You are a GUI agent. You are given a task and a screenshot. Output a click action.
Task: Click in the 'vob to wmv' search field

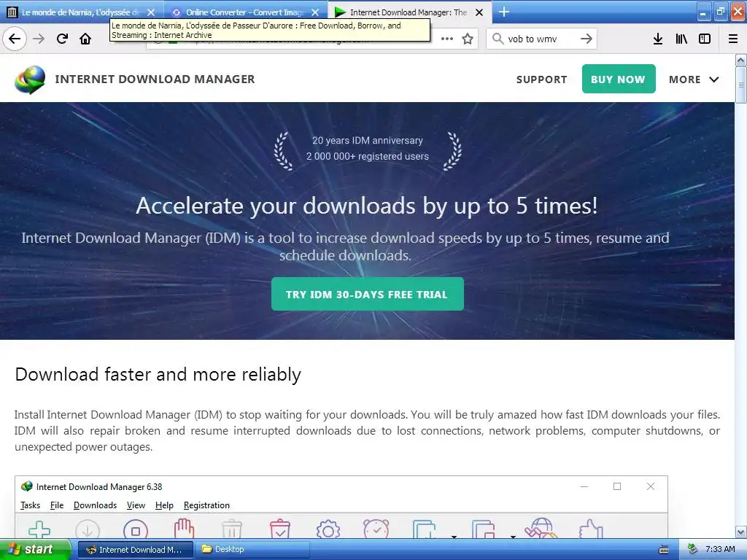click(x=541, y=39)
